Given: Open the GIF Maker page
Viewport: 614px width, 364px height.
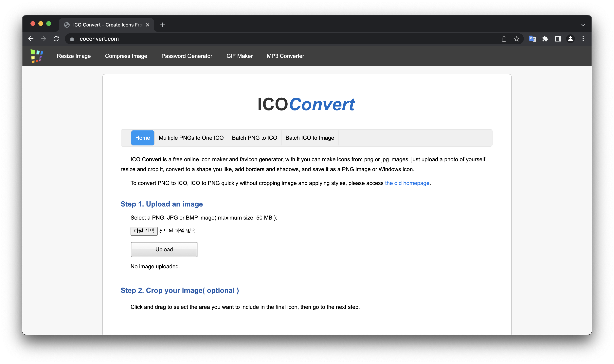Looking at the screenshot, I should pos(239,56).
